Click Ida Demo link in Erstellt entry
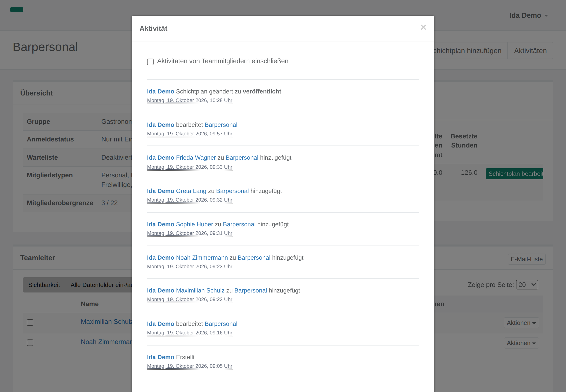 click(160, 357)
